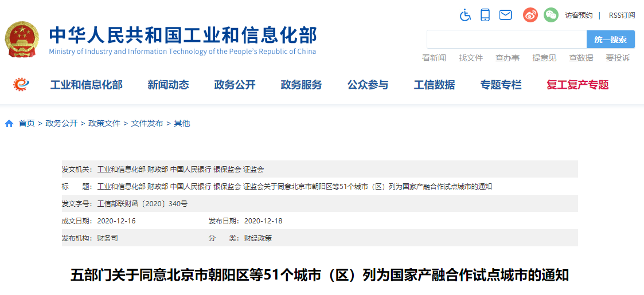This screenshot has height=295, width=644.
Task: Select 要投诉 search category
Action: click(618, 58)
